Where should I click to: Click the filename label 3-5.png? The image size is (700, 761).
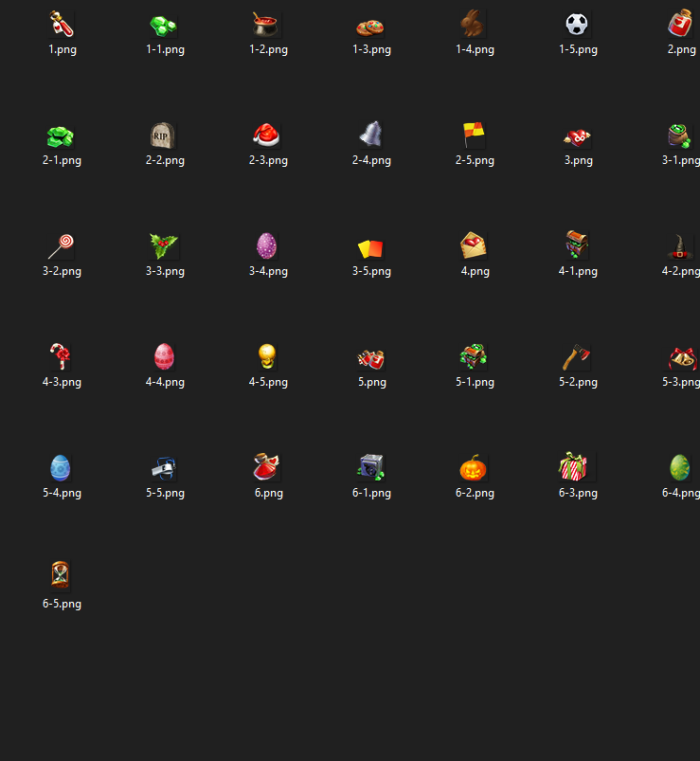pyautogui.click(x=371, y=271)
